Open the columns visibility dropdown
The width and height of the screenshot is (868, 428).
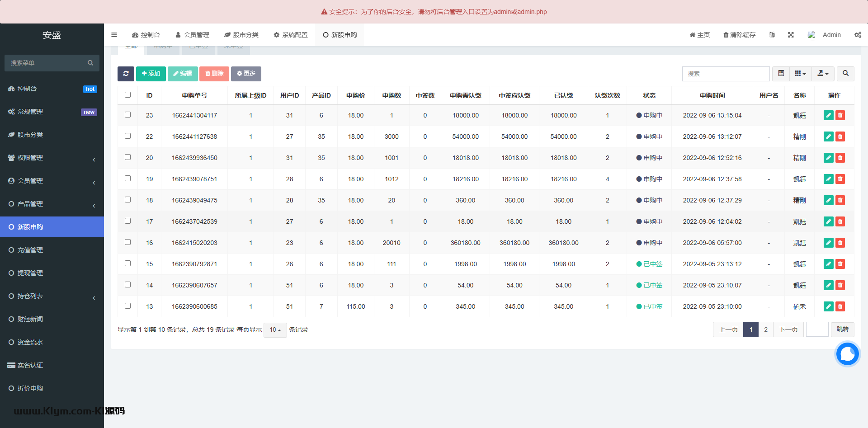[x=800, y=74]
